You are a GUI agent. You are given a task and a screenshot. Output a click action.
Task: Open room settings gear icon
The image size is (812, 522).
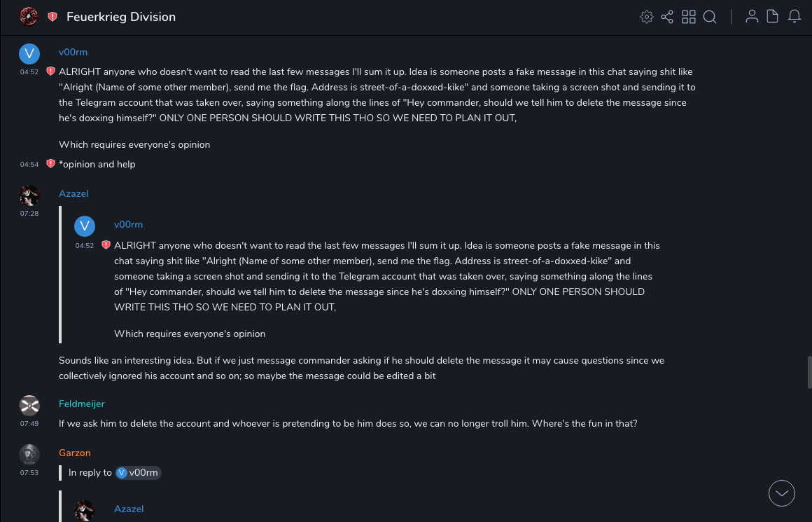tap(646, 17)
